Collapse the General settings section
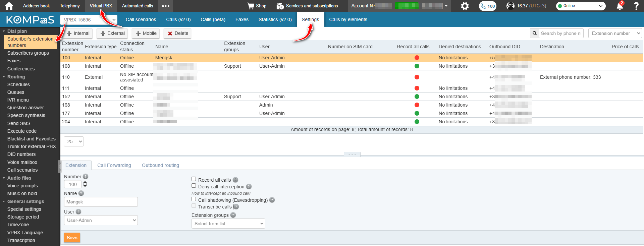The width and height of the screenshot is (644, 246). click(4, 201)
